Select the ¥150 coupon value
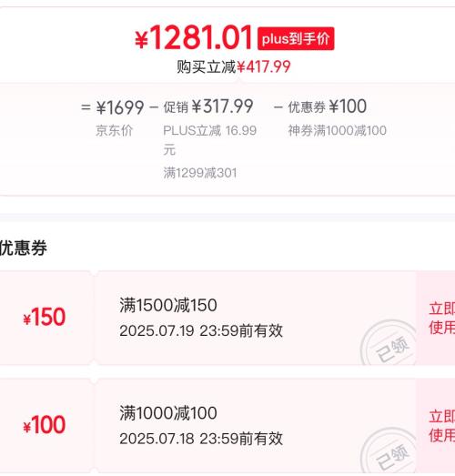Screen dimensions: 455x476 tap(45, 317)
